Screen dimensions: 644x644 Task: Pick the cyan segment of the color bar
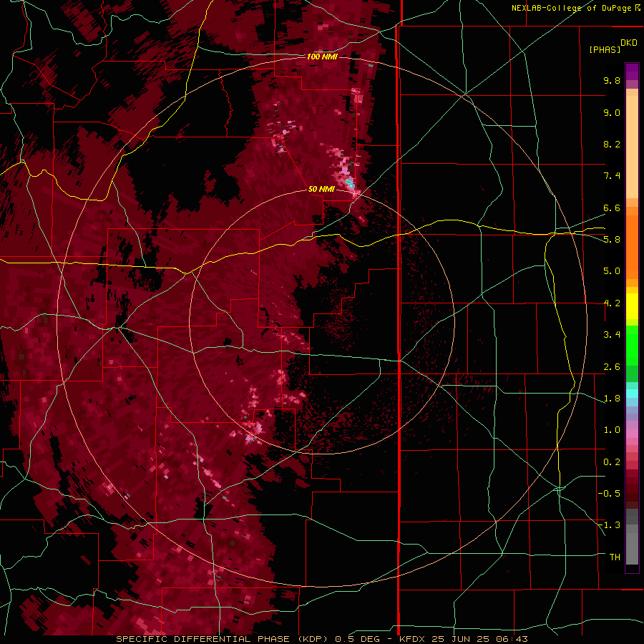pos(632,394)
